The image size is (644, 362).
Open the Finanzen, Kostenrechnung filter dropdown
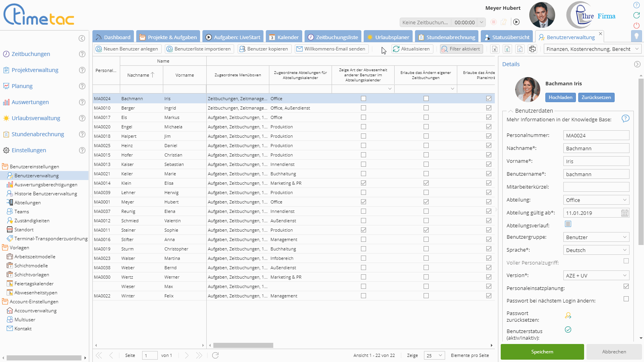coord(592,49)
